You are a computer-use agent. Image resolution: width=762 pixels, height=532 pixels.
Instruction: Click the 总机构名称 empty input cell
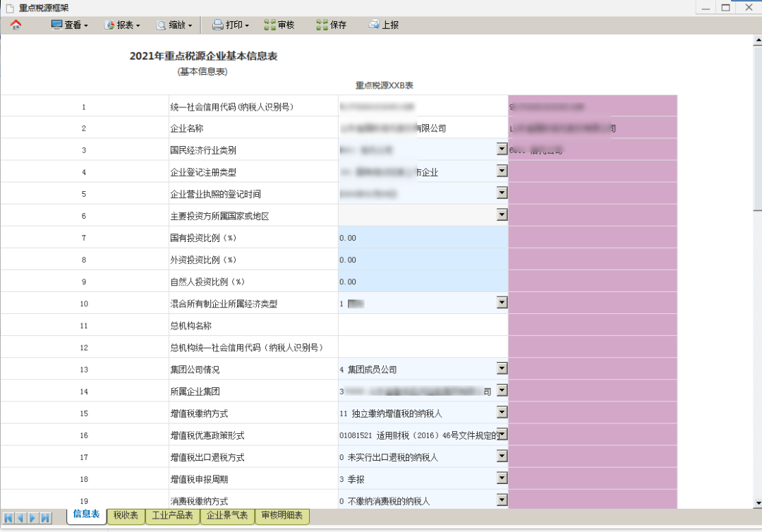click(423, 325)
